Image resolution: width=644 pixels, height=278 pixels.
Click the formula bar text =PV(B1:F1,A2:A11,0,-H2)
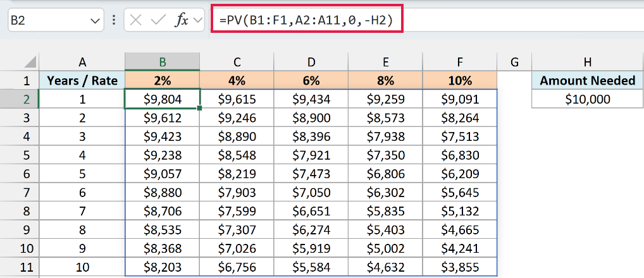click(306, 20)
